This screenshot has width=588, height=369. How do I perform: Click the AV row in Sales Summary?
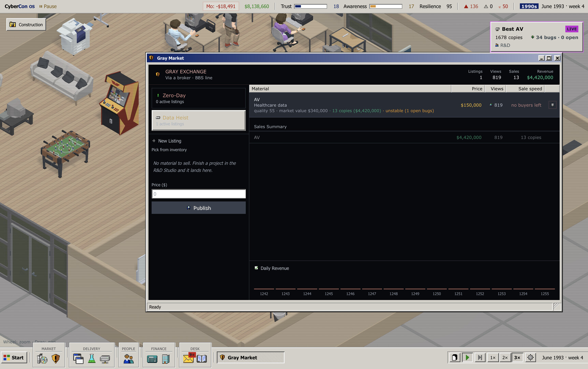(404, 137)
